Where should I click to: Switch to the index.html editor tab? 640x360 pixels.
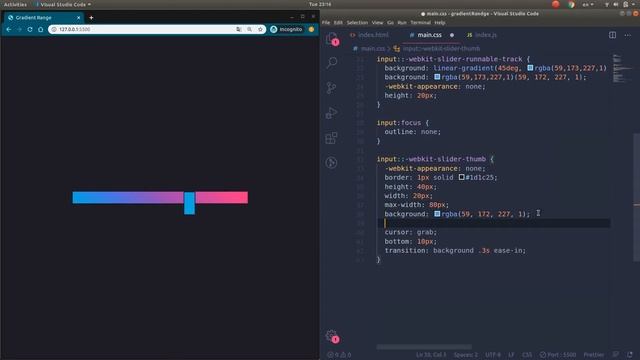369,35
